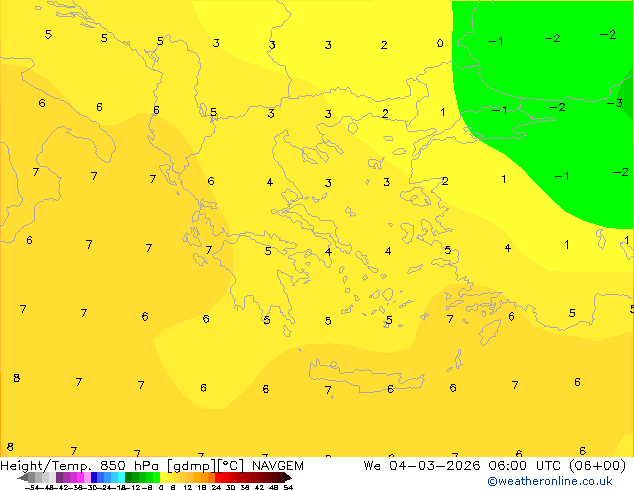Select the NAVGEM model label
This screenshot has width=634, height=490.
[x=277, y=466]
